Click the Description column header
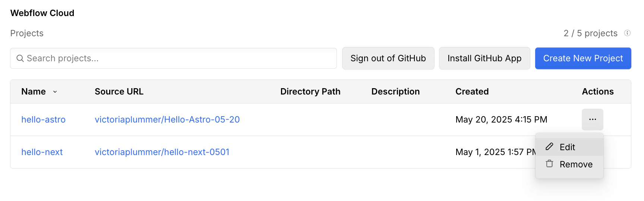The height and width of the screenshot is (201, 644). [395, 92]
